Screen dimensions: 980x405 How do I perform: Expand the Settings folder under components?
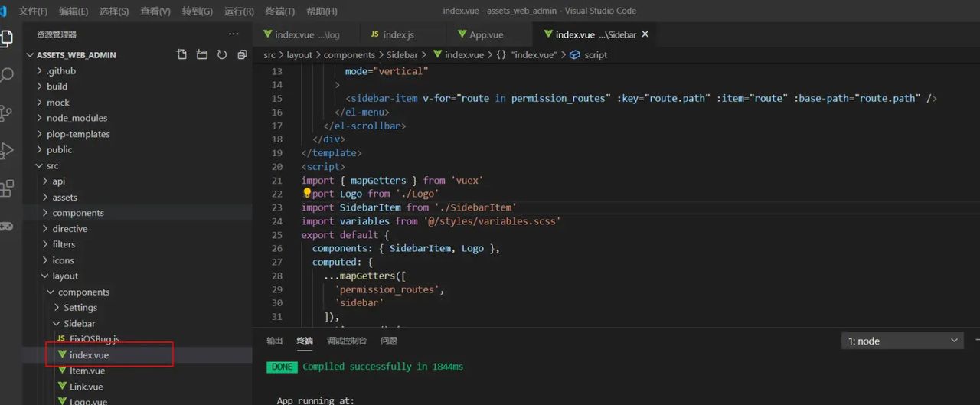[x=80, y=308]
